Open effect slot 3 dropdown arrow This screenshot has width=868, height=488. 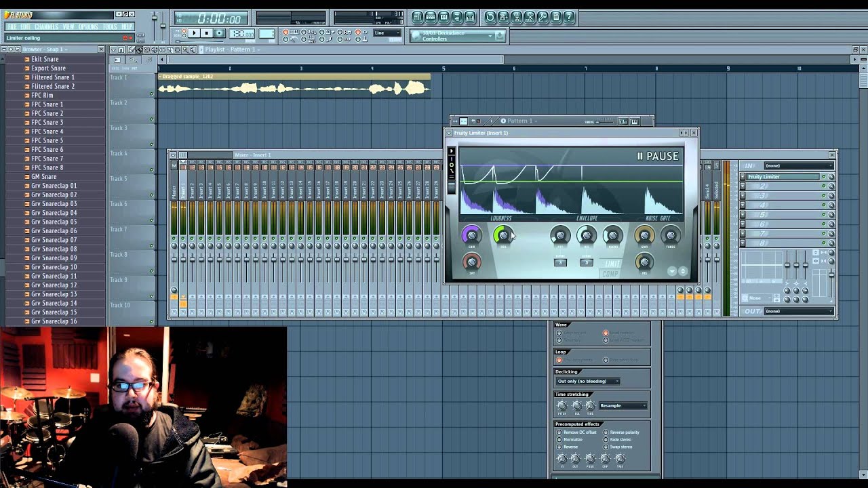click(x=743, y=196)
